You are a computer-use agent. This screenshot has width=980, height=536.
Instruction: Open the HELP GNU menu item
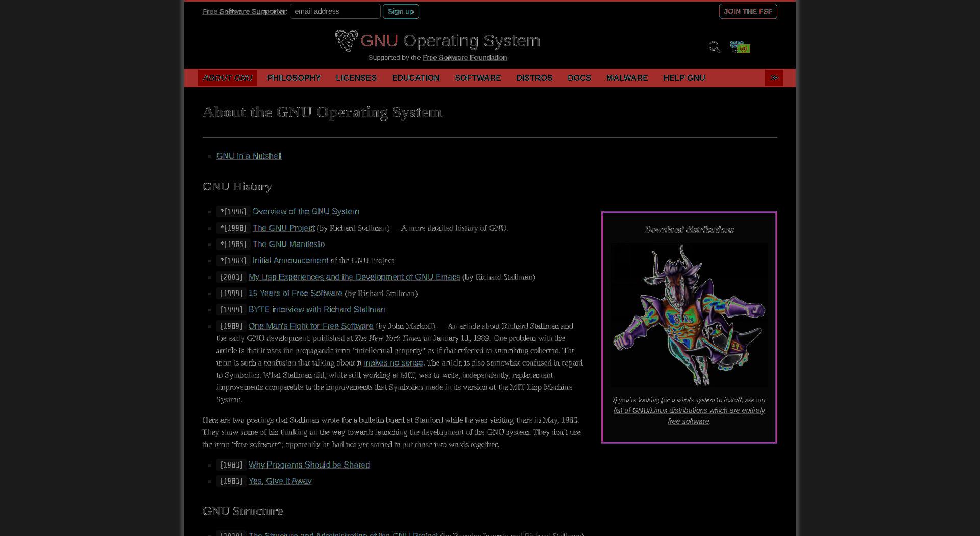click(x=684, y=78)
